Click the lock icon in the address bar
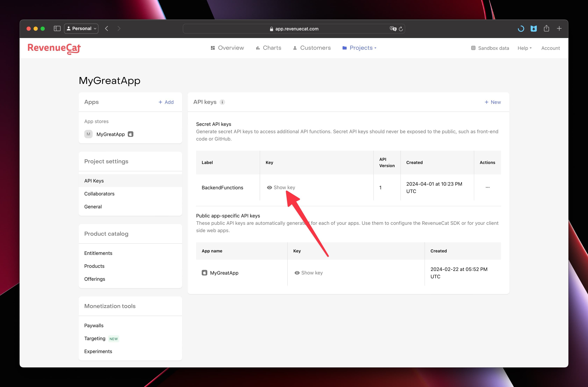Screen dimensions: 588x387 (x=271, y=29)
